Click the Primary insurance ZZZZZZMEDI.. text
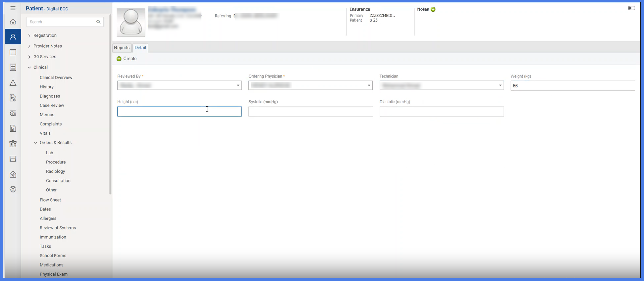This screenshot has height=281, width=644. (382, 16)
